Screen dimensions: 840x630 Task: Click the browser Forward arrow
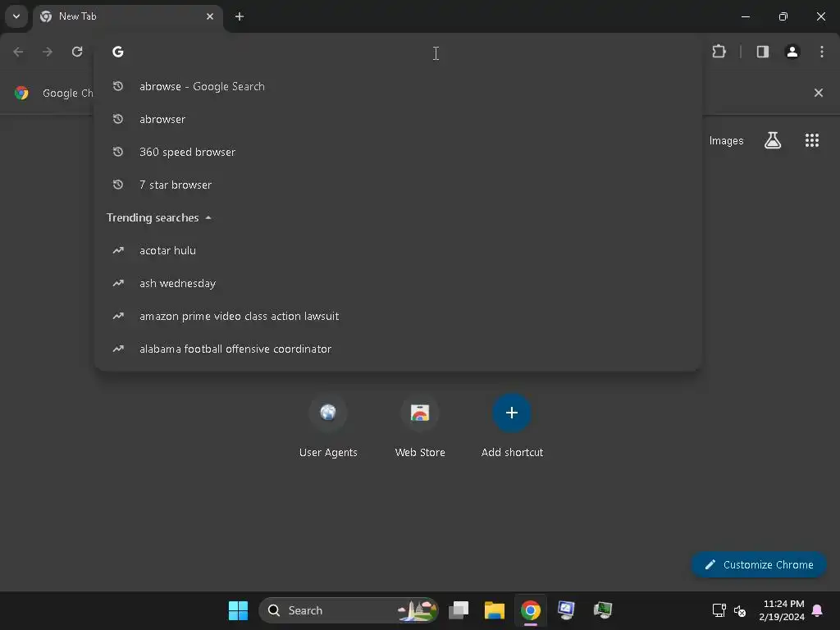pyautogui.click(x=48, y=52)
